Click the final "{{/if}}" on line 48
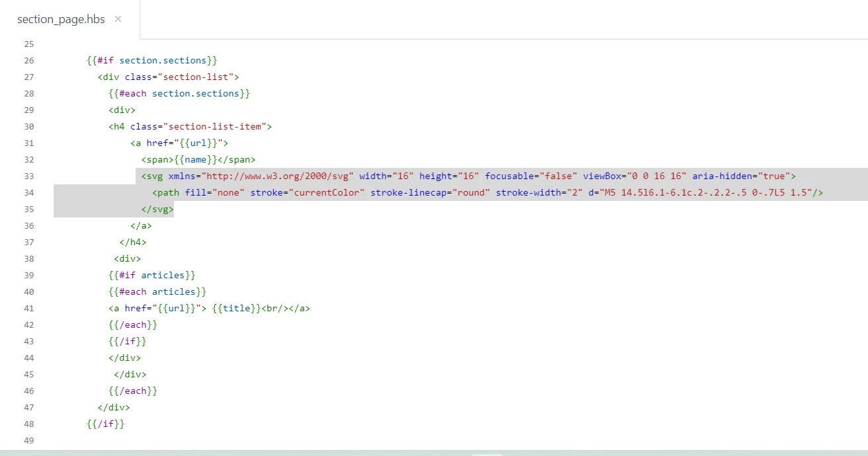The height and width of the screenshot is (456, 868). click(x=106, y=424)
